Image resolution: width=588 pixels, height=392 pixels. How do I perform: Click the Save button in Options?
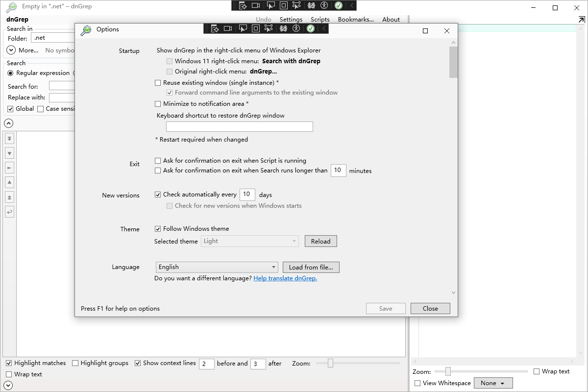pos(386,308)
